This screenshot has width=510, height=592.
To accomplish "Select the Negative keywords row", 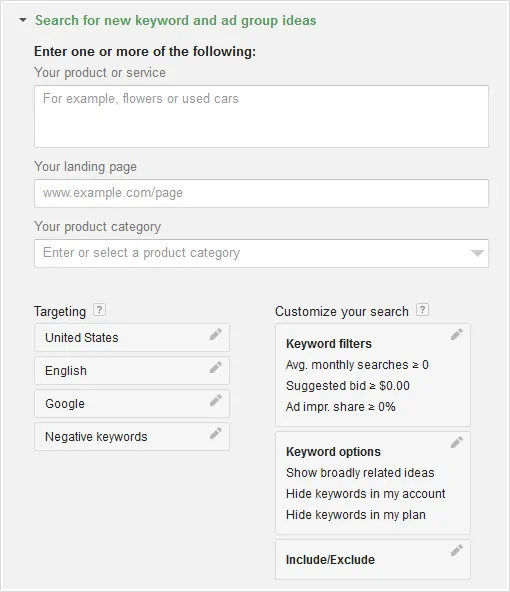I will coord(132,436).
